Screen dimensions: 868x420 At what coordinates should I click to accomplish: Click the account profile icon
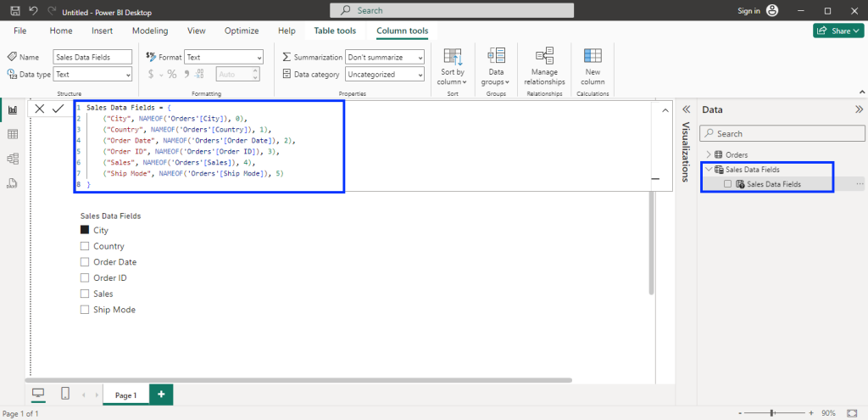[x=772, y=10]
